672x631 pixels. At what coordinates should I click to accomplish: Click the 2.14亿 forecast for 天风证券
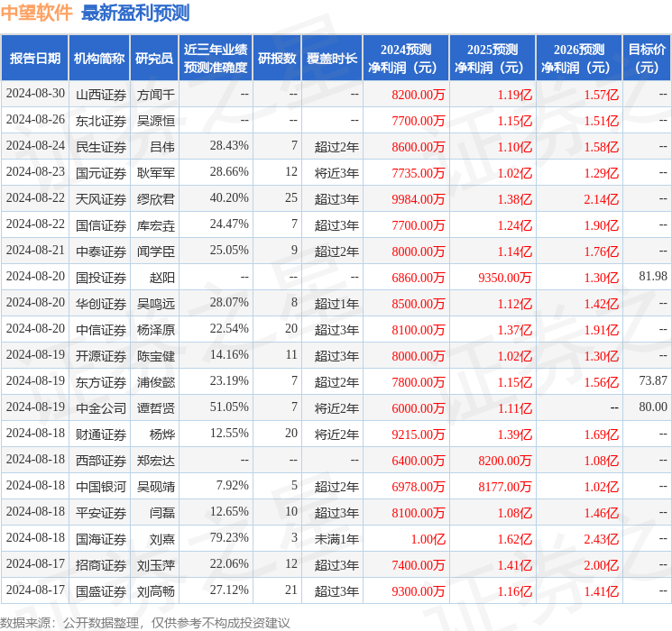602,199
